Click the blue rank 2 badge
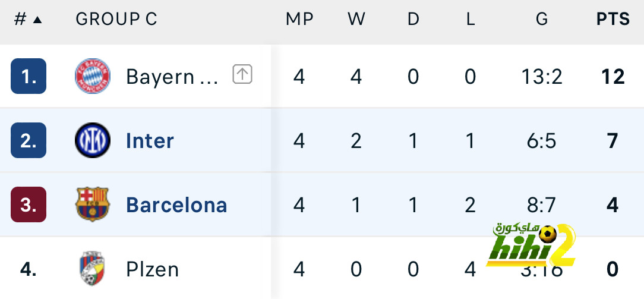 [x=29, y=141]
